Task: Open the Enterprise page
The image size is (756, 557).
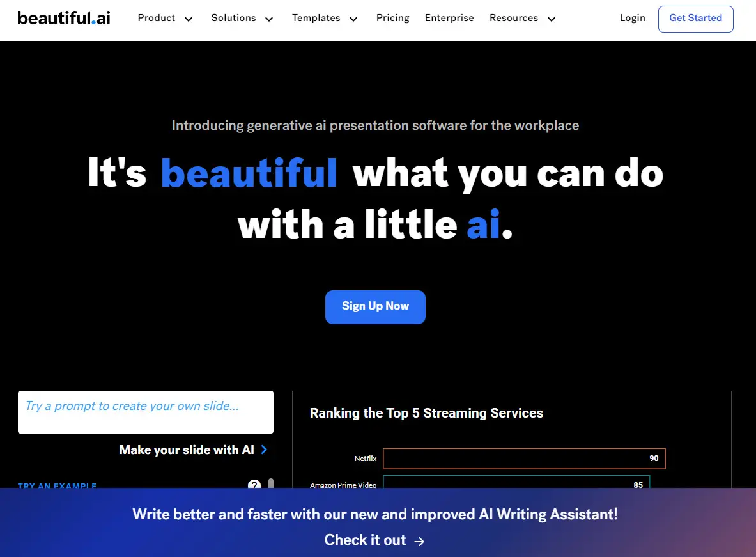Action: [x=449, y=18]
